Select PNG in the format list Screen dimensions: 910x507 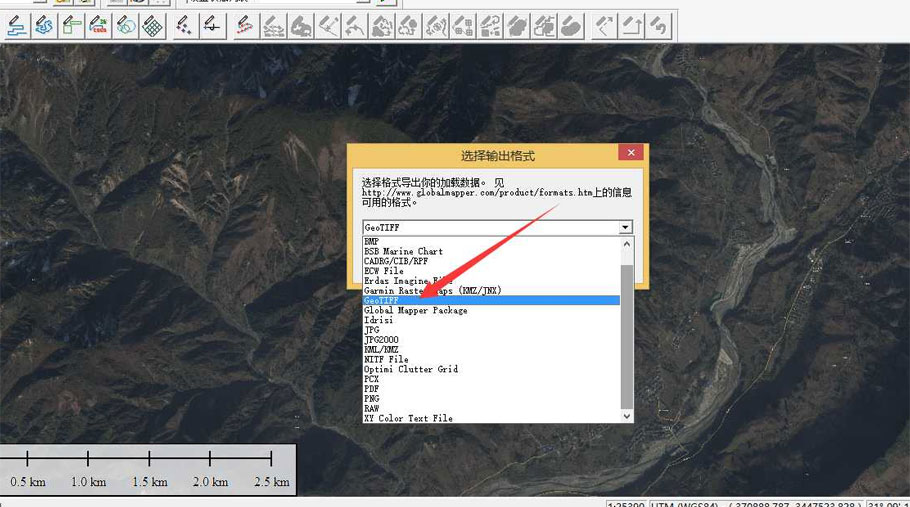tap(491, 399)
